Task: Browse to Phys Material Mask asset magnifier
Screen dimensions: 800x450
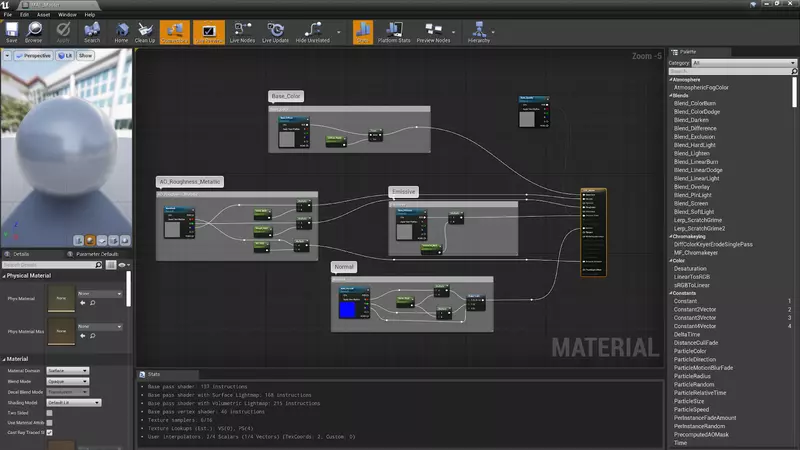Action: click(93, 336)
